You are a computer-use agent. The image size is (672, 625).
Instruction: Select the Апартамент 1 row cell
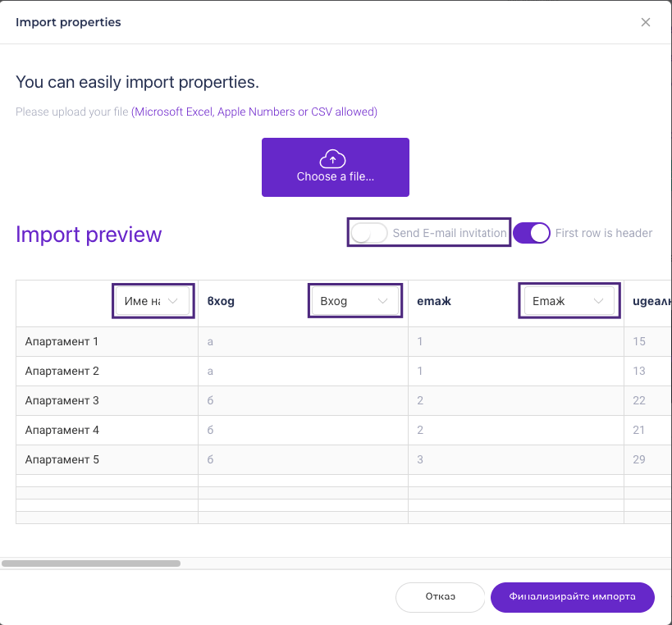[x=62, y=341]
